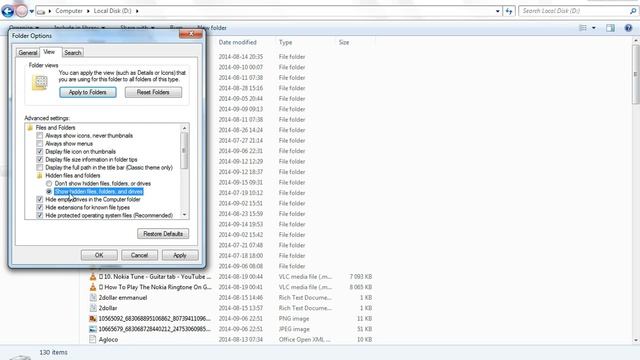Sort files by the Size column header
This screenshot has height=360, width=640.
point(344,42)
